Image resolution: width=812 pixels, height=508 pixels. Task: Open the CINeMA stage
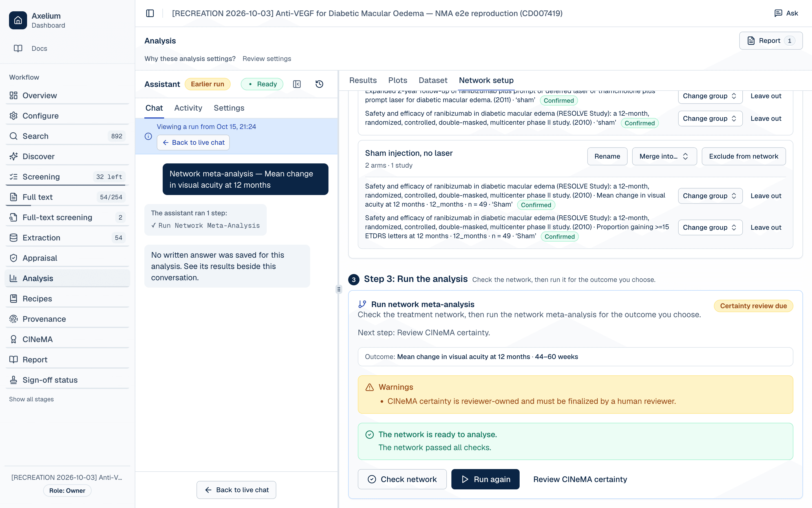click(x=67, y=339)
